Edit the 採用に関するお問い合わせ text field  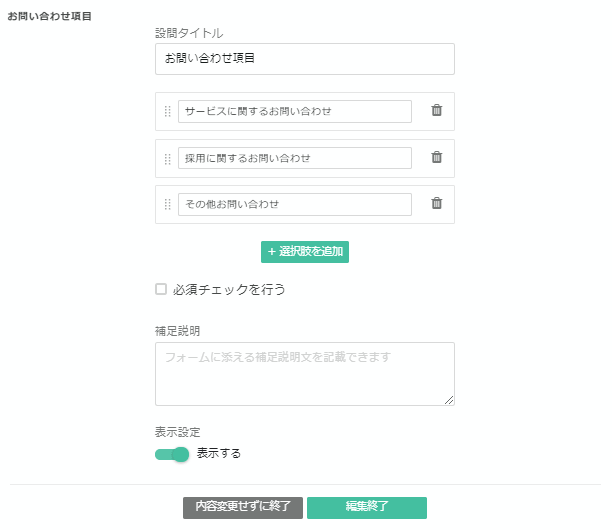[x=294, y=158]
